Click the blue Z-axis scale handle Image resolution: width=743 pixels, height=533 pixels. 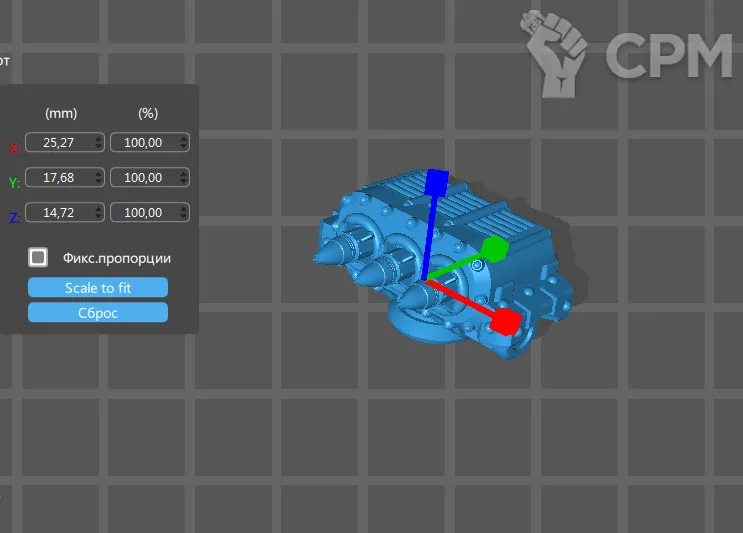click(436, 182)
